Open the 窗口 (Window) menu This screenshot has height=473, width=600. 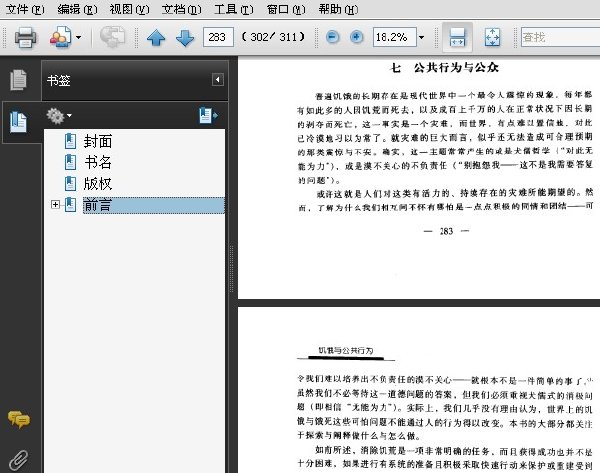tap(286, 9)
